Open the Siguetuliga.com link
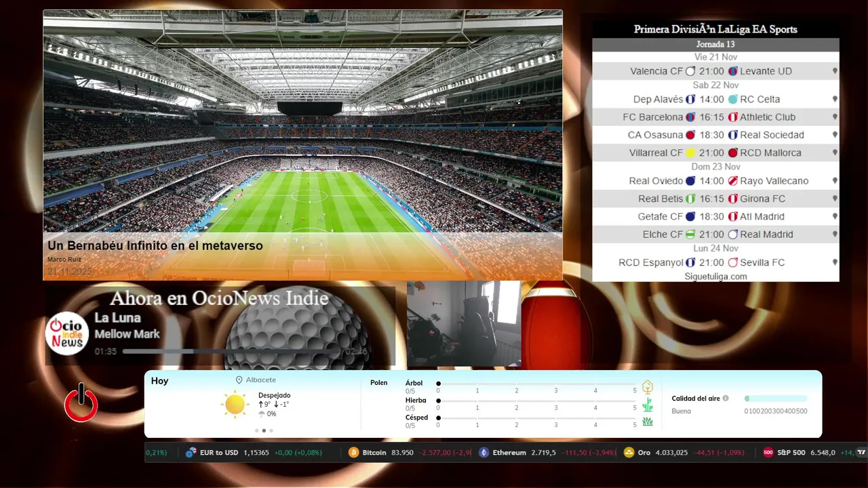 tap(715, 277)
